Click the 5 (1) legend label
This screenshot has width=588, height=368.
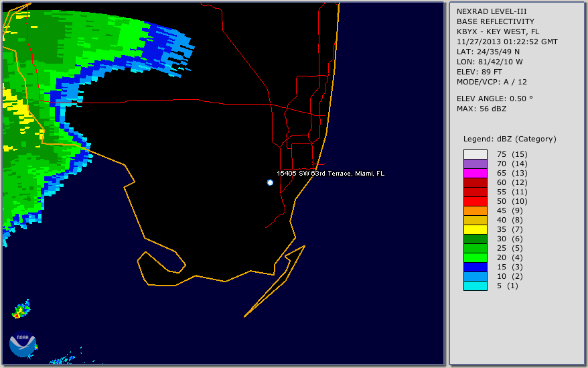[508, 286]
